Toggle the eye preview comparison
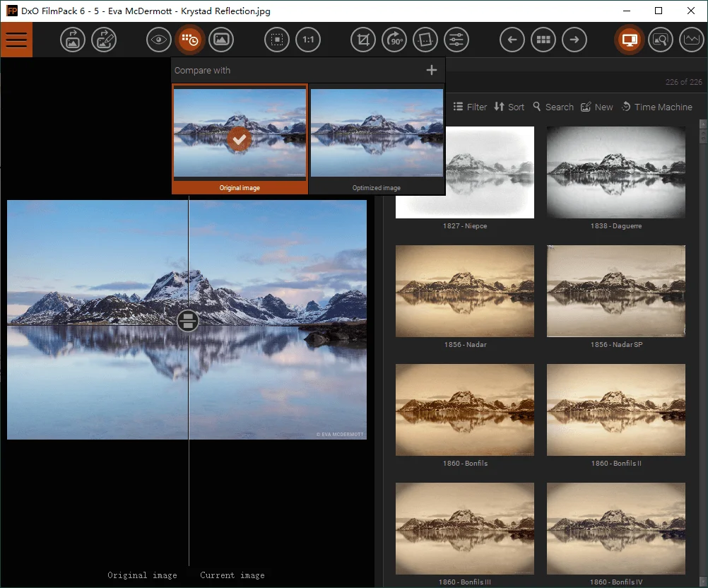Image resolution: width=708 pixels, height=588 pixels. click(158, 40)
